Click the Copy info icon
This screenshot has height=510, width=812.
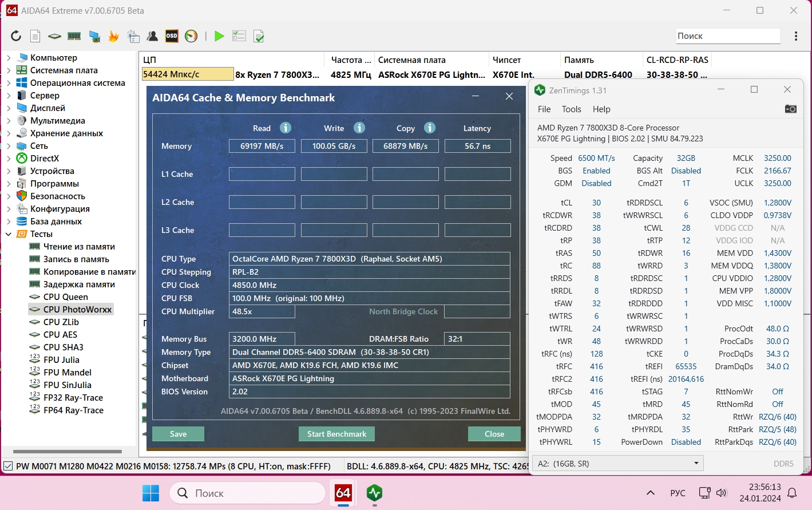click(x=430, y=128)
